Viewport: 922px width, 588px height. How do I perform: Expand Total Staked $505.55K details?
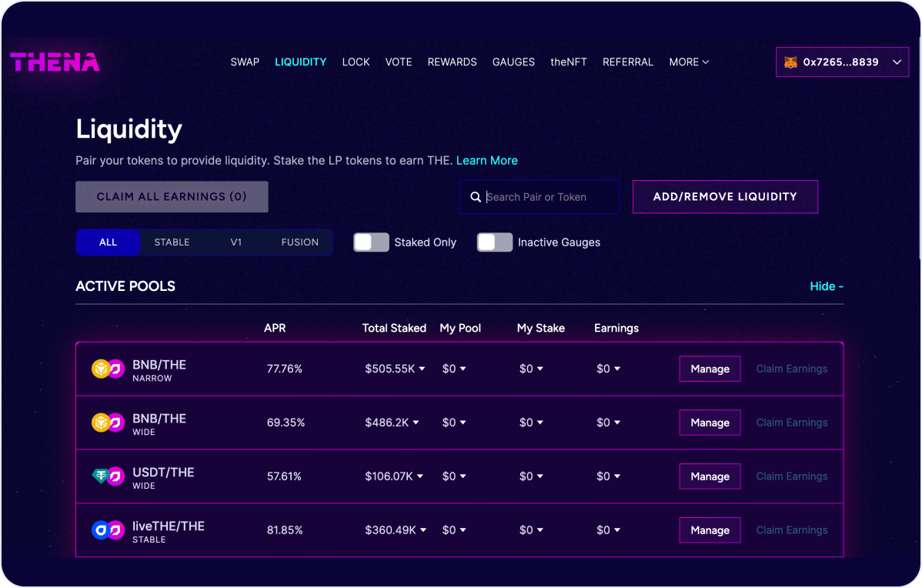click(x=422, y=369)
